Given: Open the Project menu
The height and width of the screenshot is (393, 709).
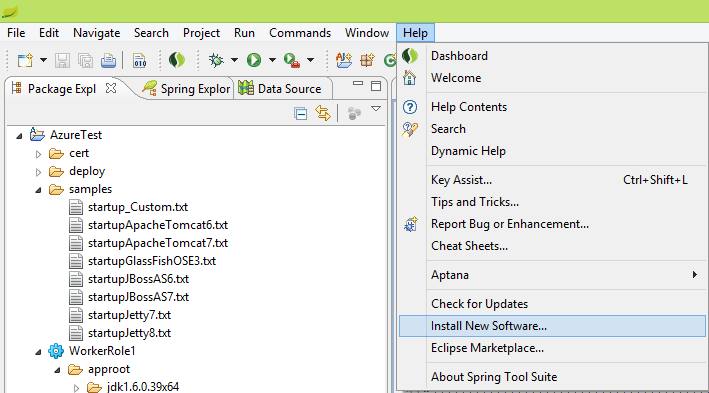Looking at the screenshot, I should click(201, 33).
